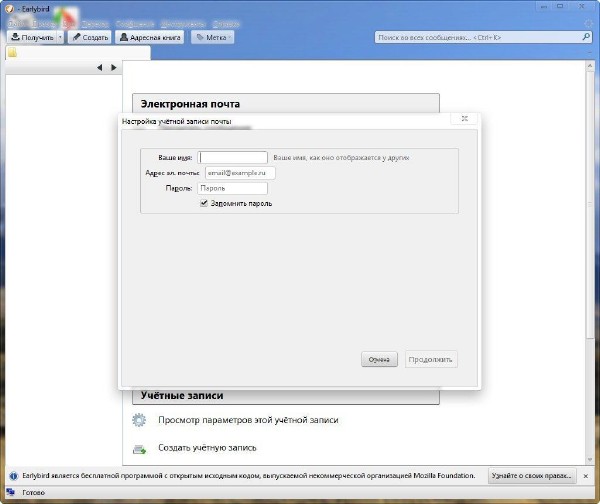Viewport: 600px width, 504px height.
Task: Click the email address input field
Action: 239,173
